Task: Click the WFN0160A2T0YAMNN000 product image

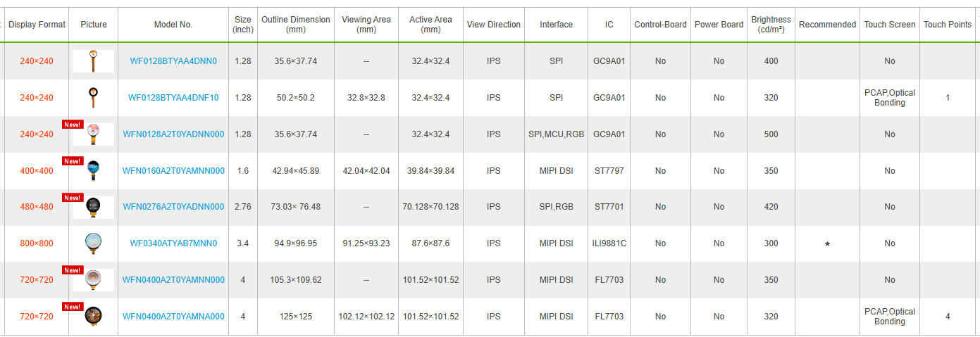Action: [x=93, y=170]
